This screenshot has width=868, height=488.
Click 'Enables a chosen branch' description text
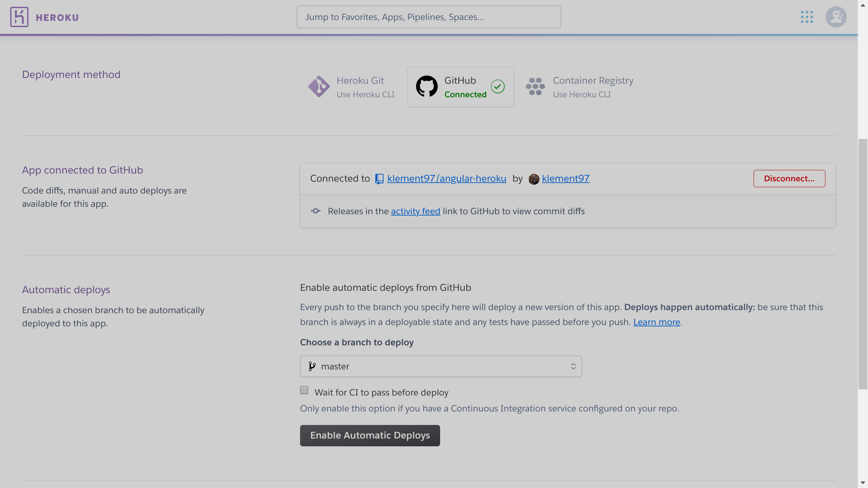coord(113,317)
